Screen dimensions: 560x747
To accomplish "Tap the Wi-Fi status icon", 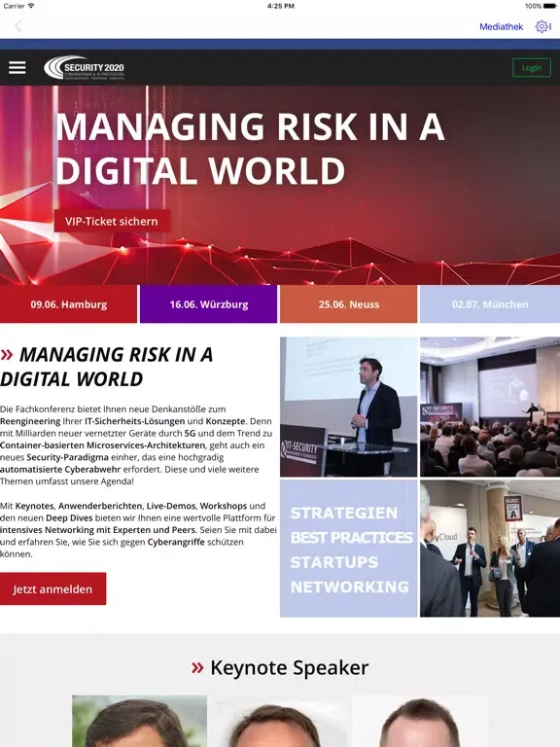I will [x=31, y=6].
